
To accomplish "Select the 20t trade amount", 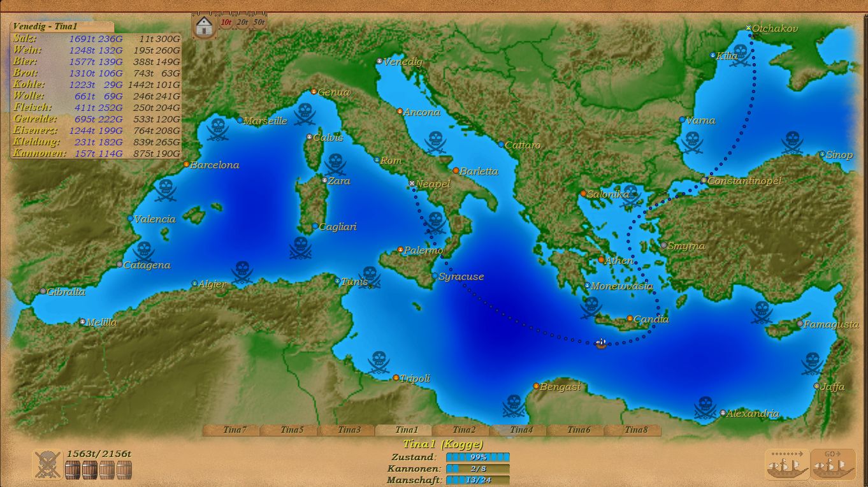I will pyautogui.click(x=242, y=22).
